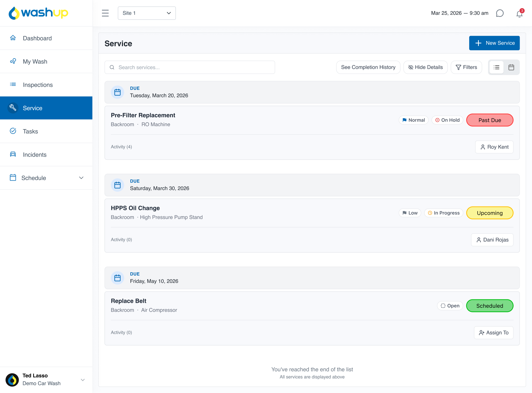Click the washup logo
This screenshot has height=393, width=532.
click(38, 13)
